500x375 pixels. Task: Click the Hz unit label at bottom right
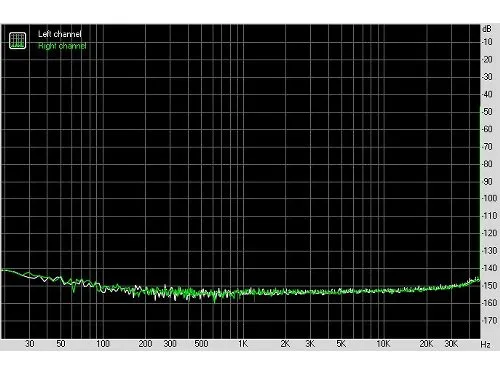(485, 344)
